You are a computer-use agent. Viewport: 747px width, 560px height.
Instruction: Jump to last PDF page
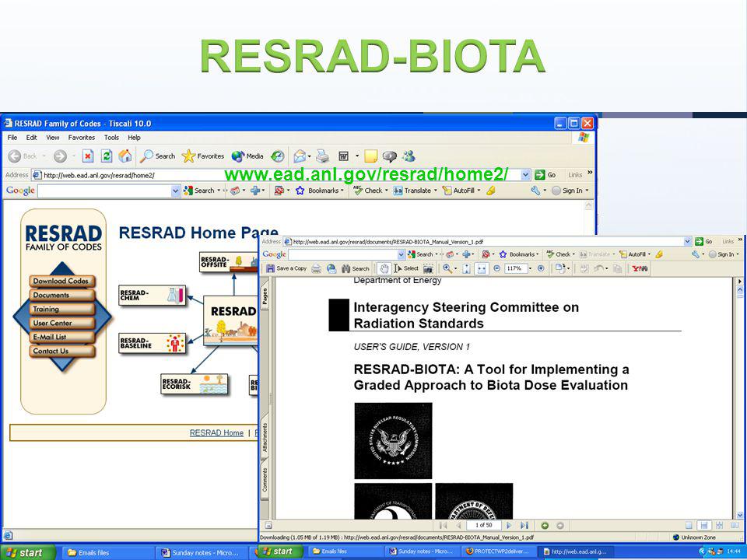coord(524,525)
